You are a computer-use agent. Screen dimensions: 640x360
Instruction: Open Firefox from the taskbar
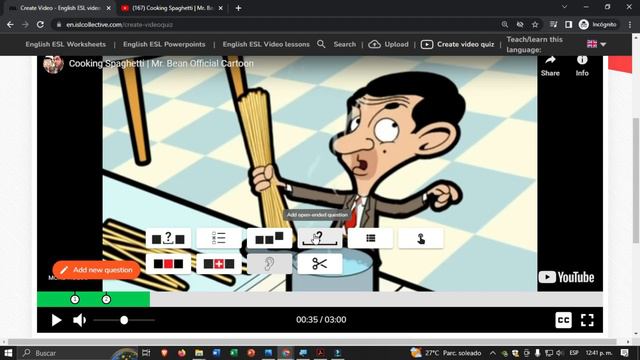coord(182,353)
